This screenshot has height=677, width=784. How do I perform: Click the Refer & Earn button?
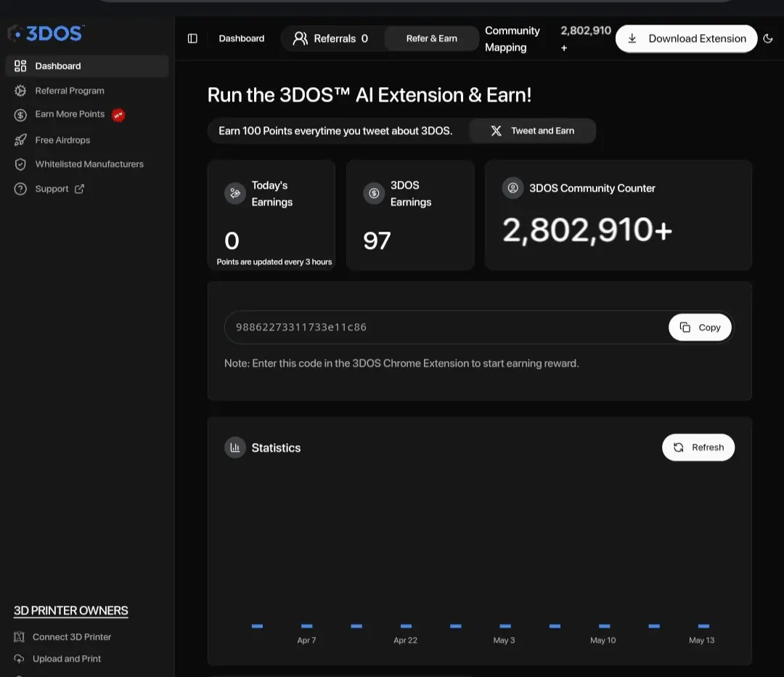click(x=431, y=38)
